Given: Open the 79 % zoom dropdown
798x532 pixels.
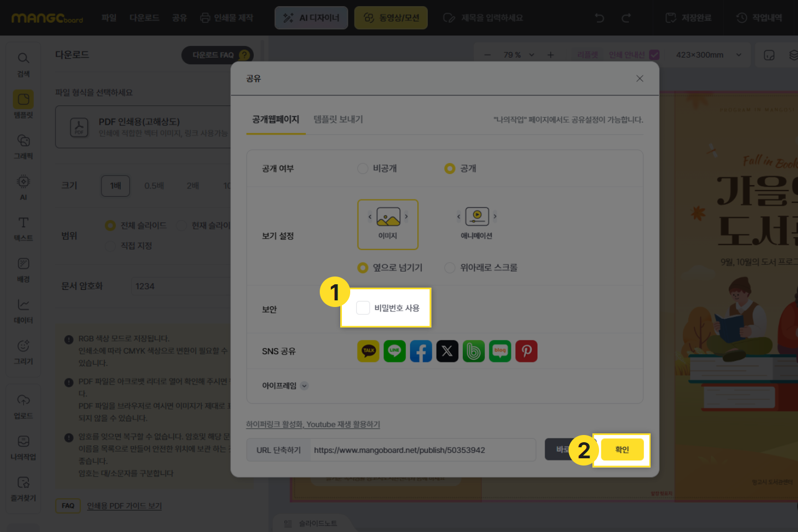Looking at the screenshot, I should coord(519,55).
